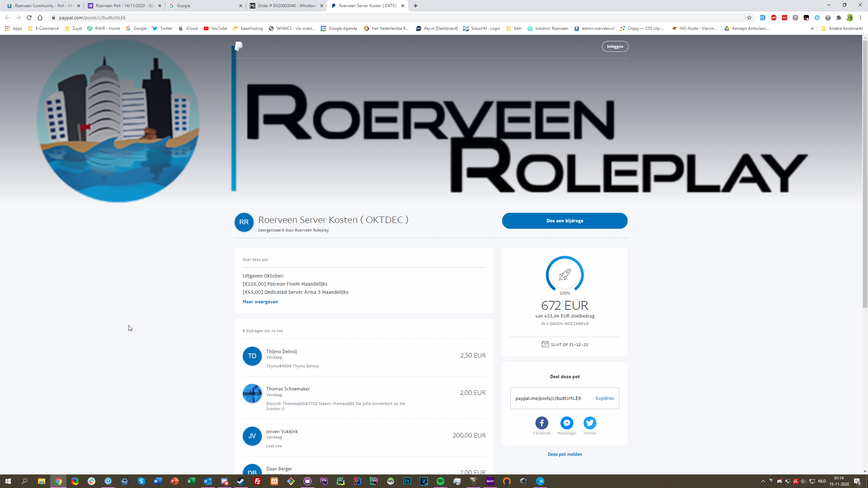Screen dimensions: 868x488
Task: Report pot via Deze pot melden
Action: (x=565, y=454)
